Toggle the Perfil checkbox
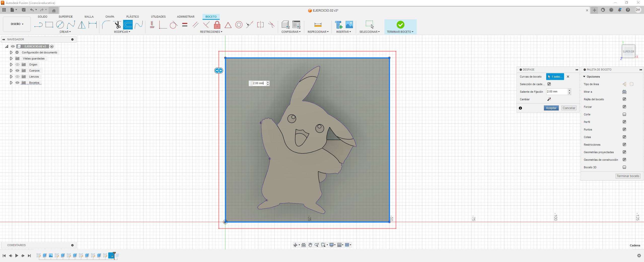Image resolution: width=644 pixels, height=262 pixels. click(624, 122)
